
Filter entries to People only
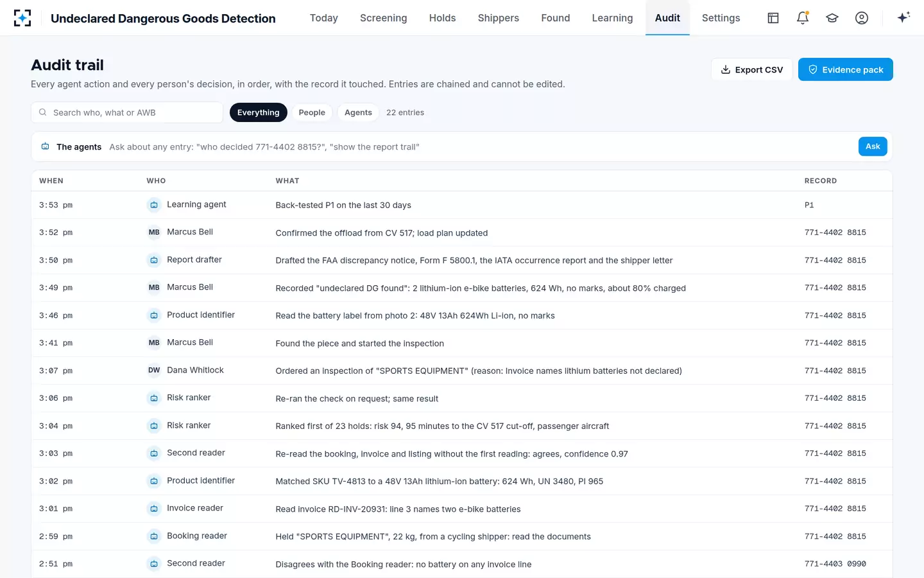point(312,112)
